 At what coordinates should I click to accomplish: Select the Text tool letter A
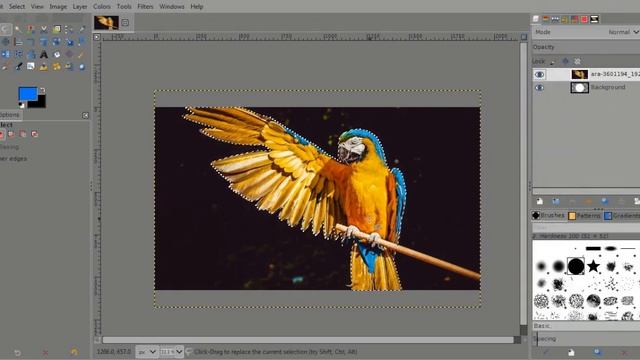(44, 54)
